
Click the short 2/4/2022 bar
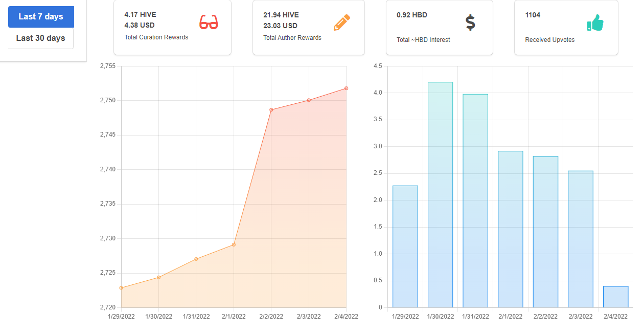click(615, 297)
